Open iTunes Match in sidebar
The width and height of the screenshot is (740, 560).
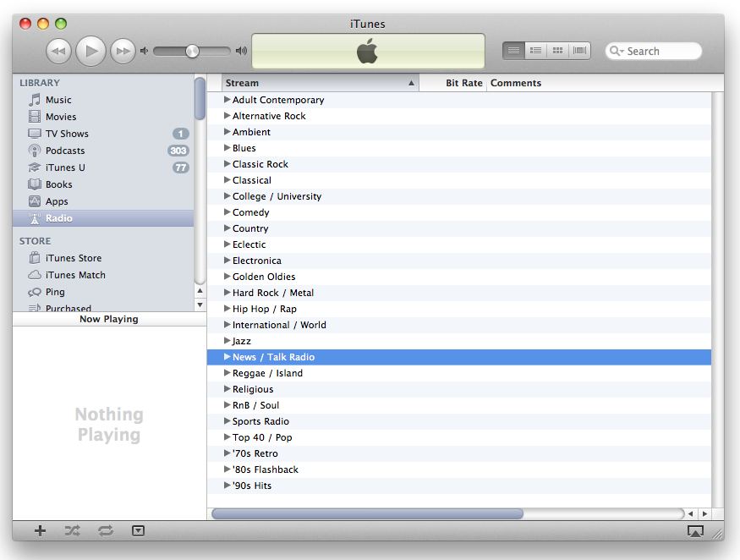(x=103, y=275)
